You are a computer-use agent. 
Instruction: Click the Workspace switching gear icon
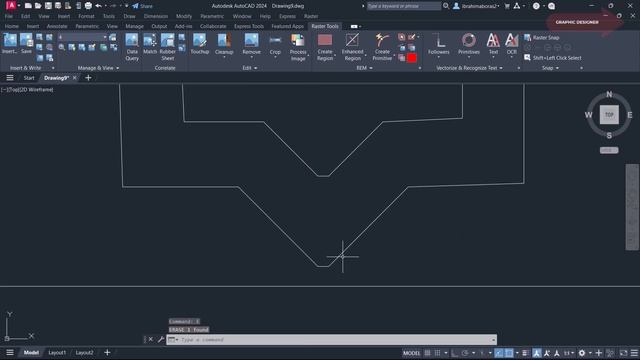tap(582, 353)
